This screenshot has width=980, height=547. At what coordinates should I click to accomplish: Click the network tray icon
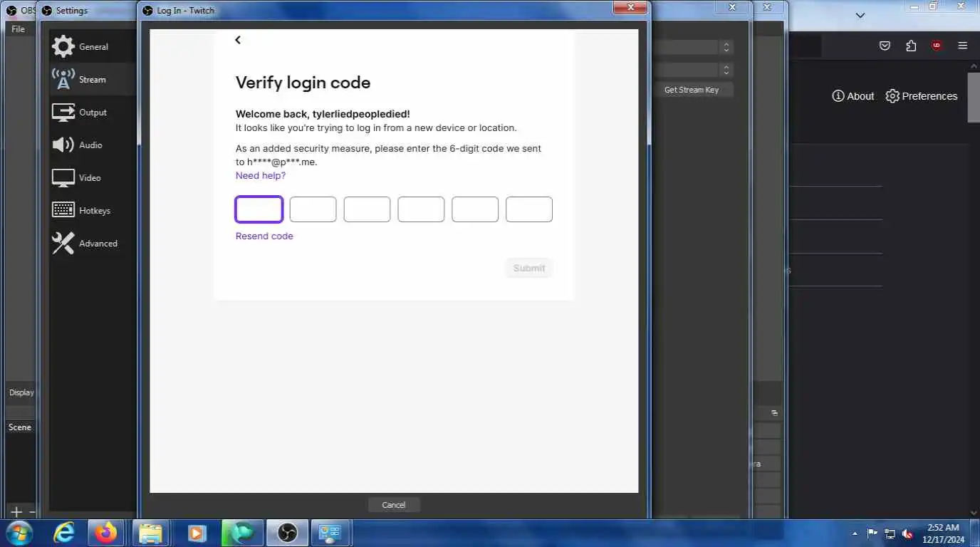pyautogui.click(x=890, y=533)
